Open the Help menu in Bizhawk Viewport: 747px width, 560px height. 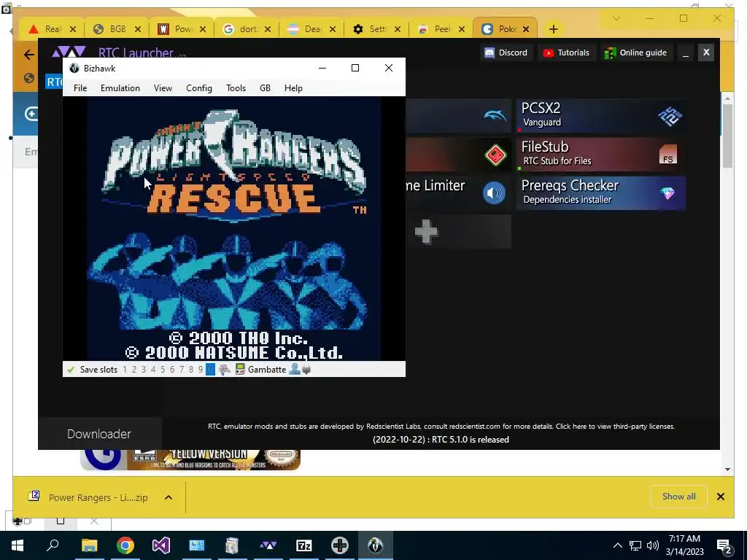[293, 88]
